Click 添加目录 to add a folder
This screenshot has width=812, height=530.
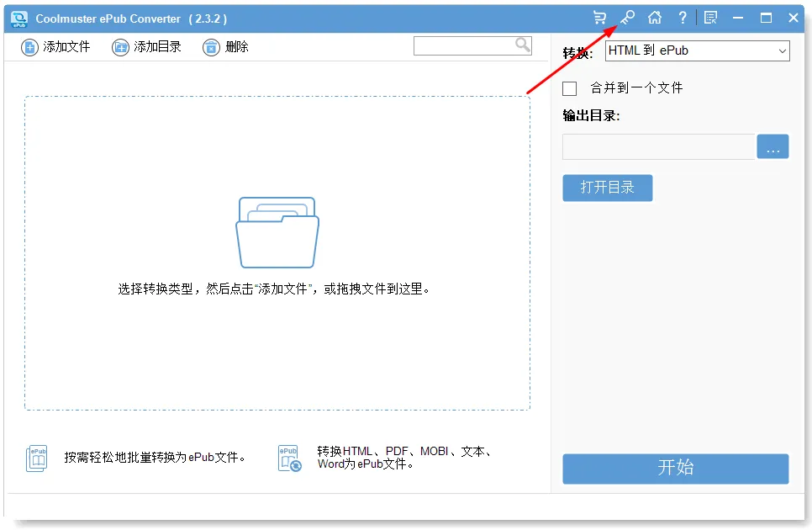click(x=146, y=47)
